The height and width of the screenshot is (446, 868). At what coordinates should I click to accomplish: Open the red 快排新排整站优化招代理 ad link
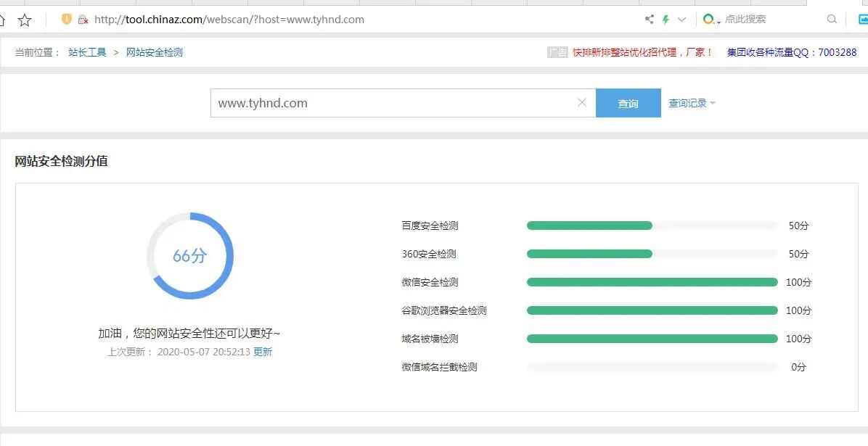643,52
